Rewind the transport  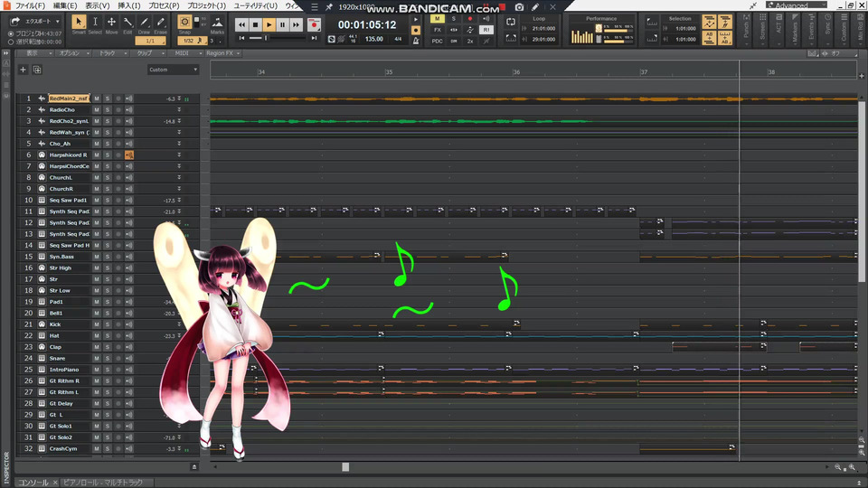[241, 25]
